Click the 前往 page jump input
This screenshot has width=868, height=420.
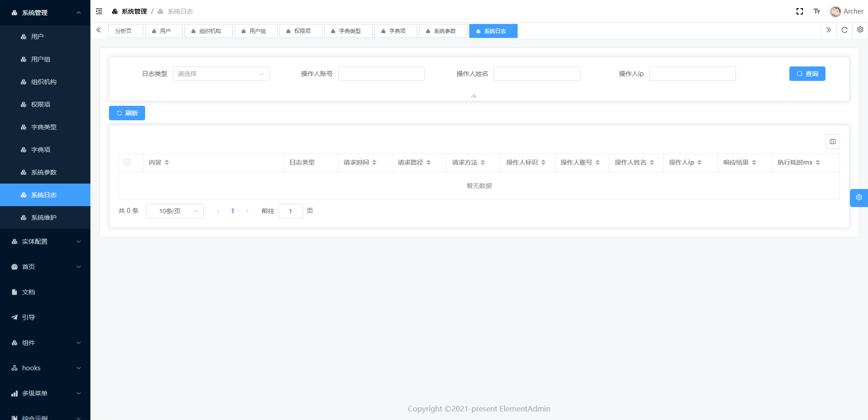click(x=291, y=211)
